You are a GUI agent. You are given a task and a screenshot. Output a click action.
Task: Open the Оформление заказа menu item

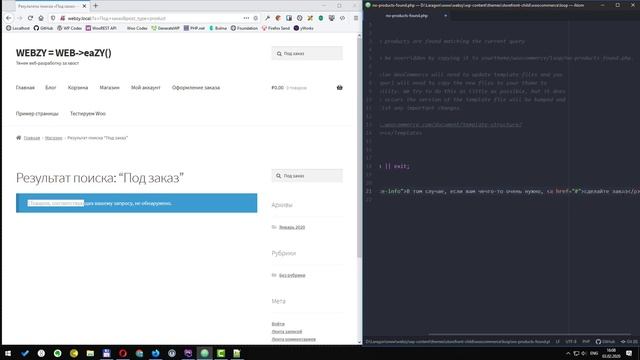(196, 87)
